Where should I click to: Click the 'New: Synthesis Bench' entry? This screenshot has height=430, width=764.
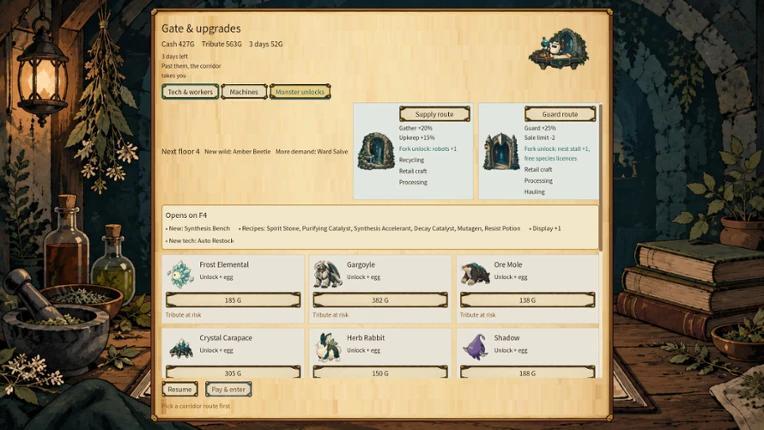198,228
